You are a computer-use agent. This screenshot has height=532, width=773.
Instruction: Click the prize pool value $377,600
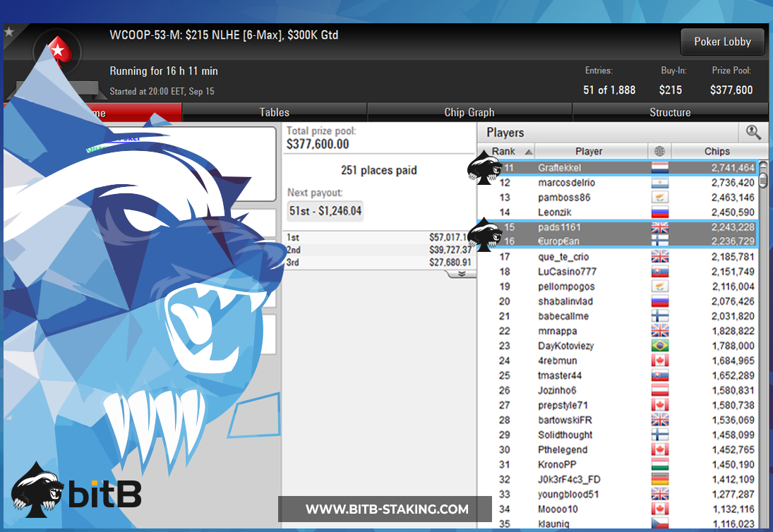731,90
